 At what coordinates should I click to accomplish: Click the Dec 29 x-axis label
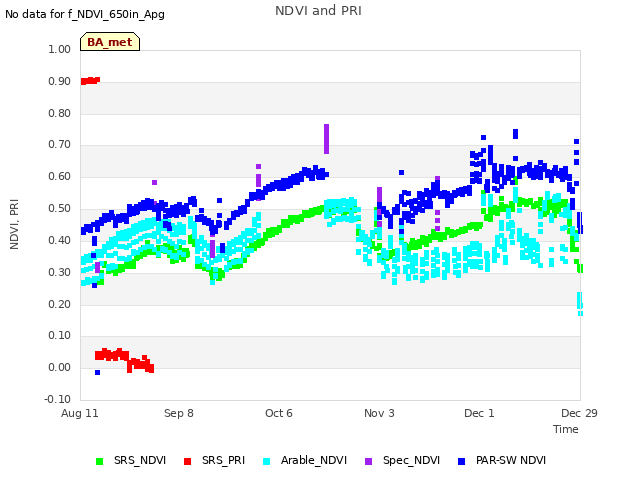coord(579,413)
